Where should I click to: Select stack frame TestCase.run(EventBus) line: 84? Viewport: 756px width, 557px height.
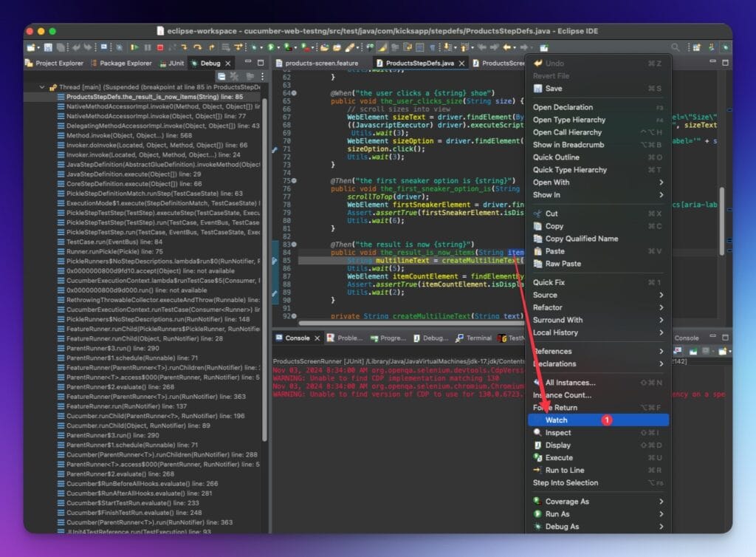(x=114, y=242)
